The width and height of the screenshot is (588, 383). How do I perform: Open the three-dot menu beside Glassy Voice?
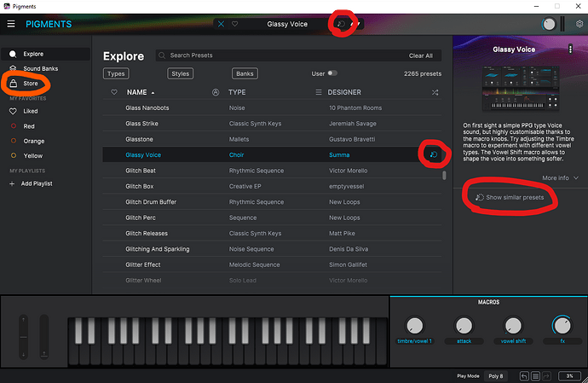(570, 49)
